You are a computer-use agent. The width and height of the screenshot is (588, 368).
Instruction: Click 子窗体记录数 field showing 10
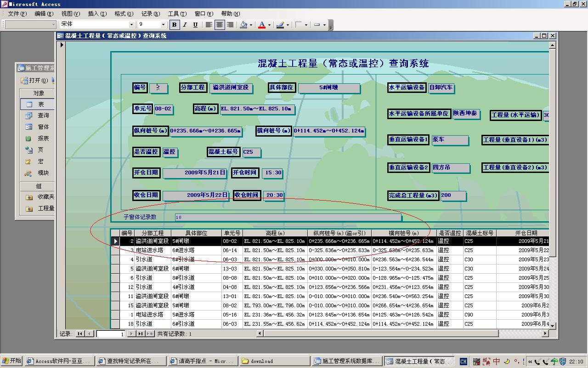point(288,217)
